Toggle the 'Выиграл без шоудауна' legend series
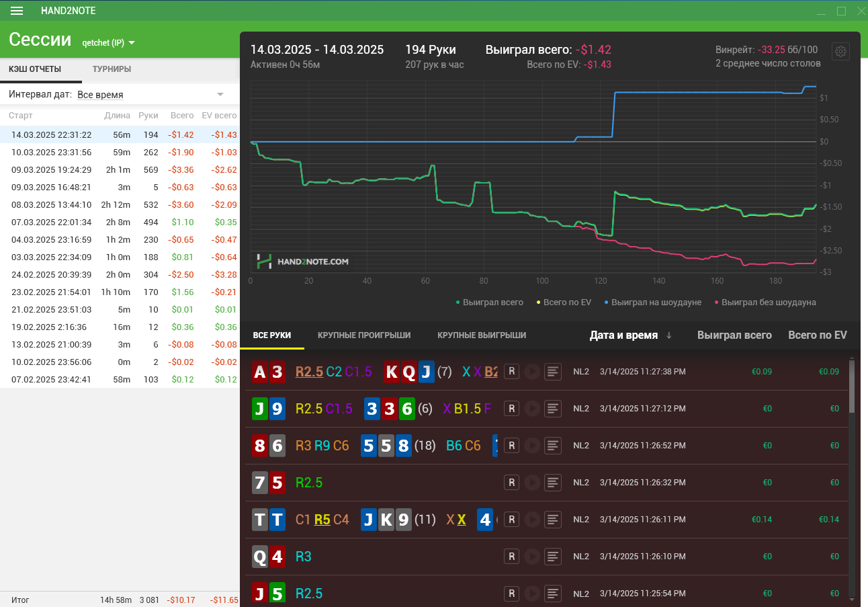 [x=765, y=302]
